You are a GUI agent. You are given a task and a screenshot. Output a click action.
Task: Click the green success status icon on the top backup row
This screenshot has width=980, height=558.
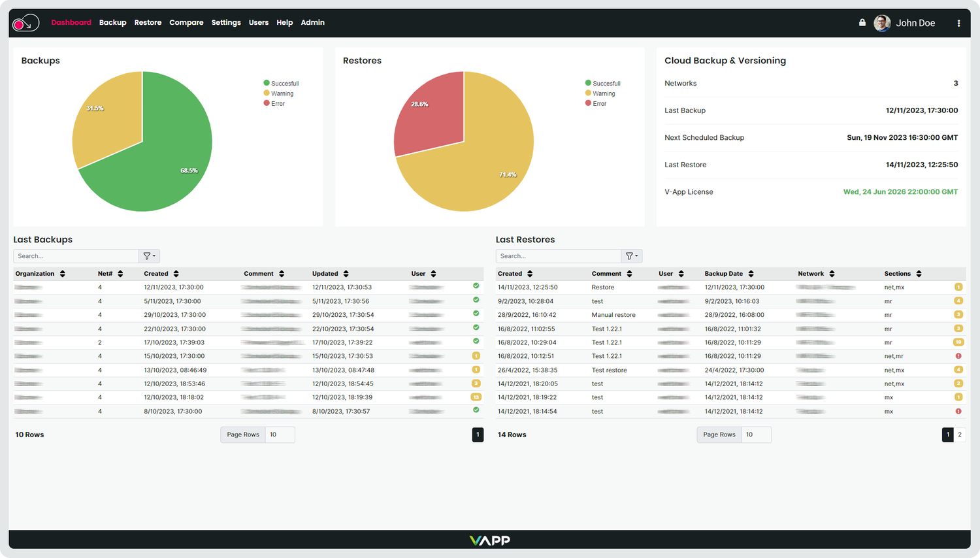coord(476,287)
